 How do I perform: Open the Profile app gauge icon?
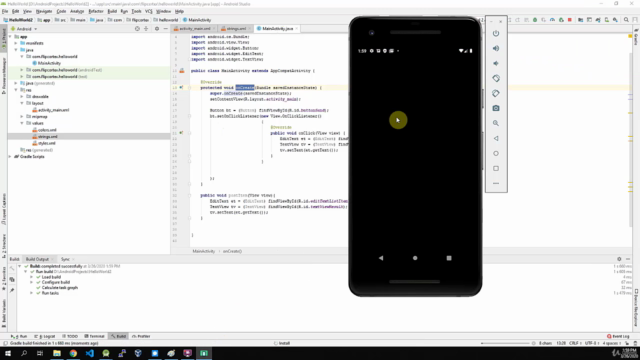(x=552, y=20)
